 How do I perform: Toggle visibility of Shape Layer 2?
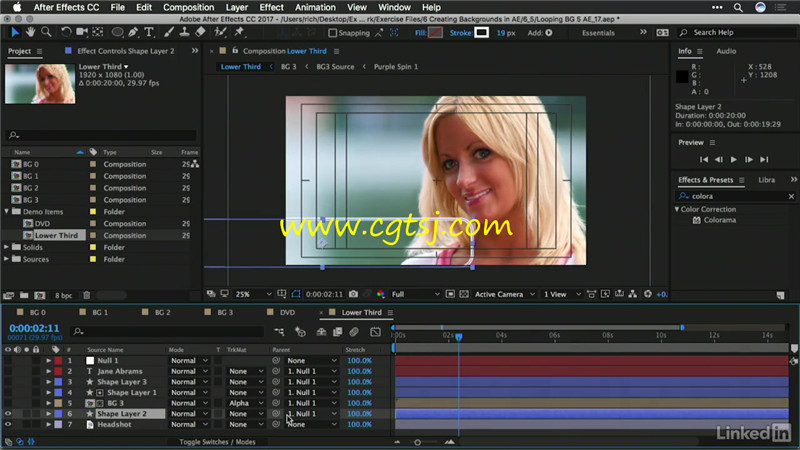(8, 414)
